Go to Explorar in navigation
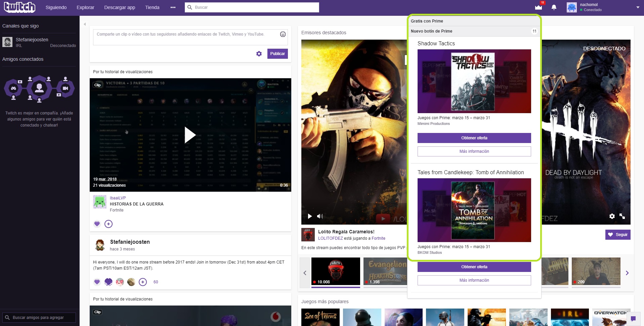Image resolution: width=644 pixels, height=326 pixels. point(85,7)
